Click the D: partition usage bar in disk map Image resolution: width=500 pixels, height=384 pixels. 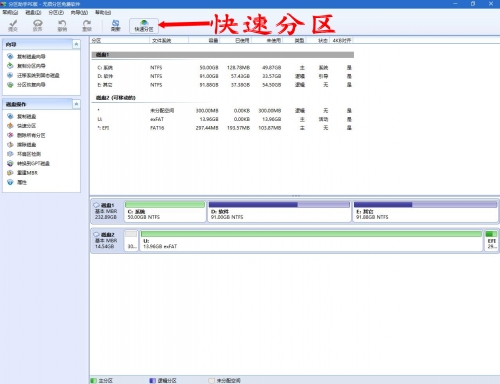(279, 204)
